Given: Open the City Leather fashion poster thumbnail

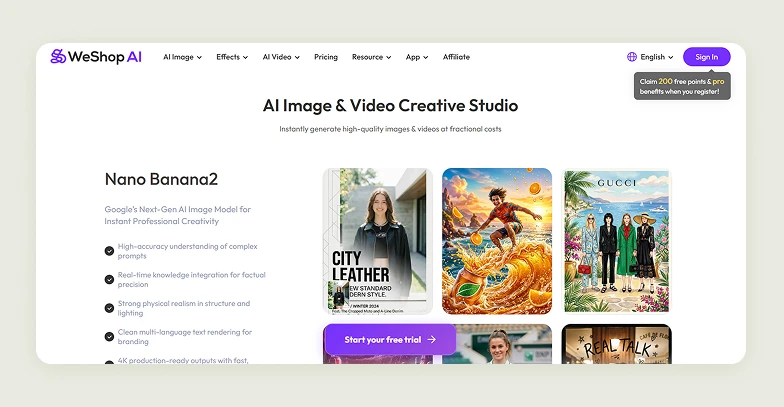Looking at the screenshot, I should (378, 241).
